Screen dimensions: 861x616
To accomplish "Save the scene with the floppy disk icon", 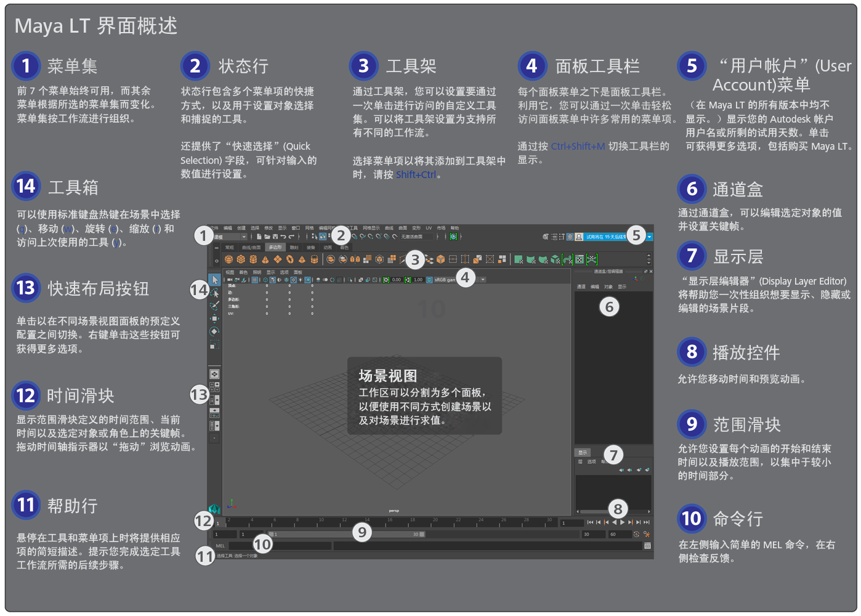I will point(275,237).
